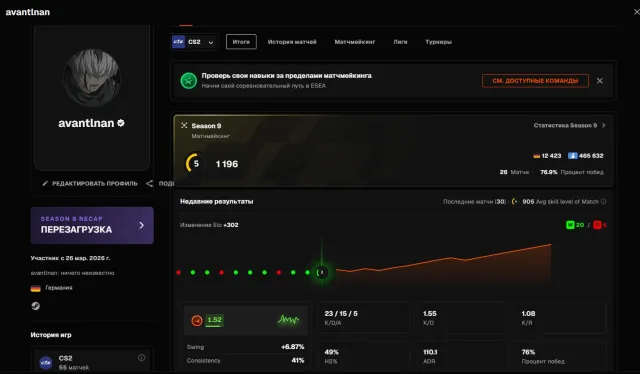Switch to the Матчмейкинг tab

[355, 42]
